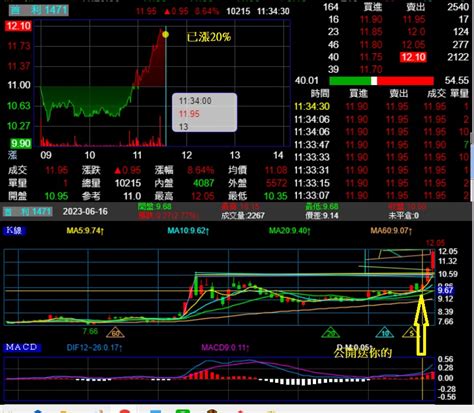474x413 pixels.
Task: Click the stock name 1471 header
Action: click(x=39, y=10)
